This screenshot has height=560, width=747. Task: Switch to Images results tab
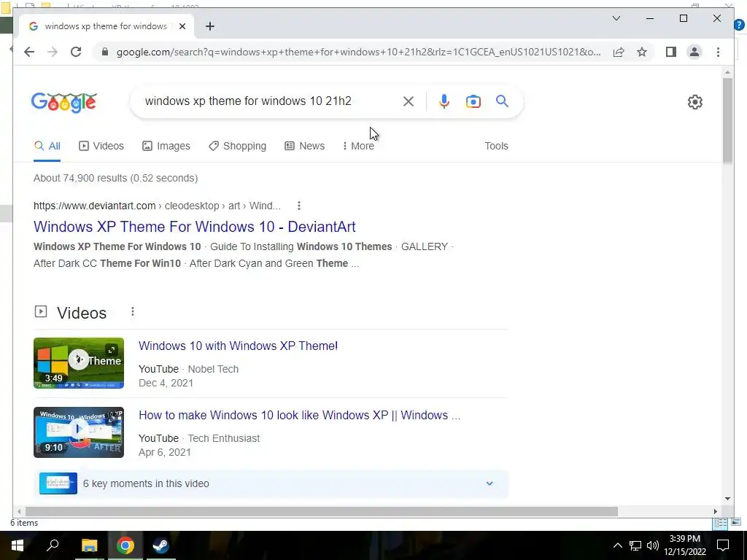coord(166,146)
